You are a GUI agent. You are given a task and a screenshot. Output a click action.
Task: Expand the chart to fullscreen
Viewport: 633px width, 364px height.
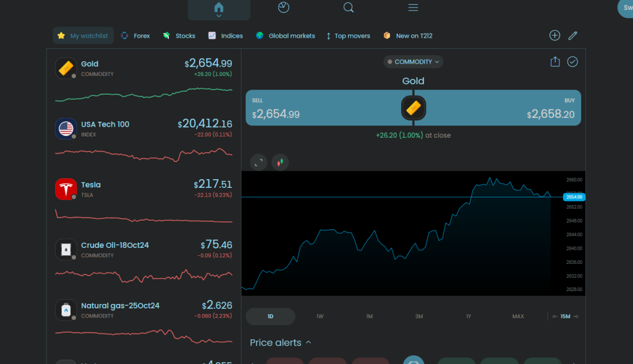258,162
